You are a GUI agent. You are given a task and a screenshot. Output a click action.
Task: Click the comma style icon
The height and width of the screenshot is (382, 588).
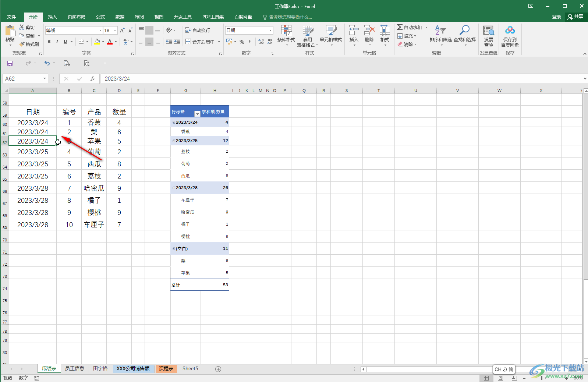tap(250, 42)
